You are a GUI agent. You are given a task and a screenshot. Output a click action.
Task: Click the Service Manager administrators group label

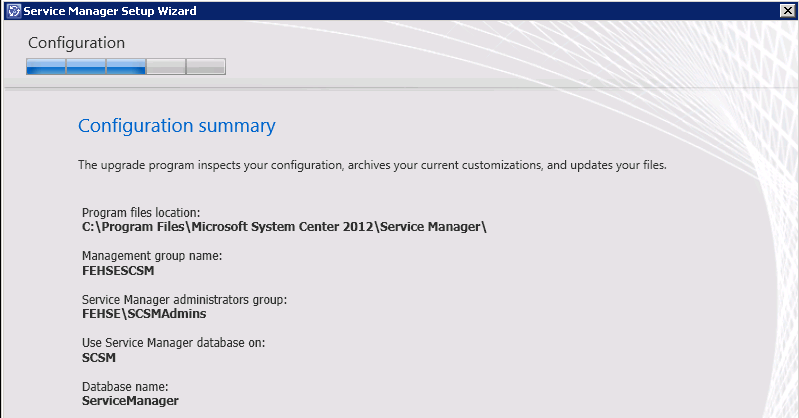(x=184, y=300)
